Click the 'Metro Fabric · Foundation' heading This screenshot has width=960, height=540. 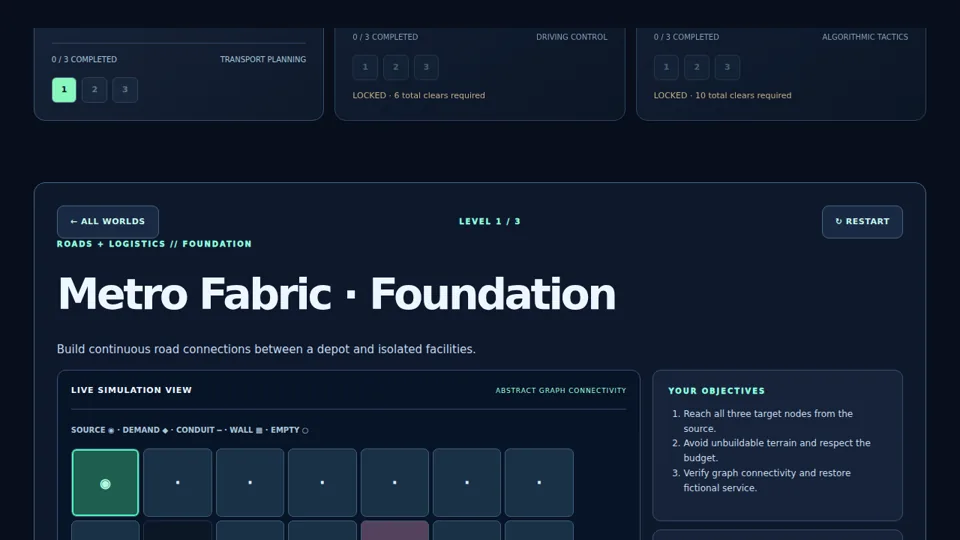(x=336, y=294)
